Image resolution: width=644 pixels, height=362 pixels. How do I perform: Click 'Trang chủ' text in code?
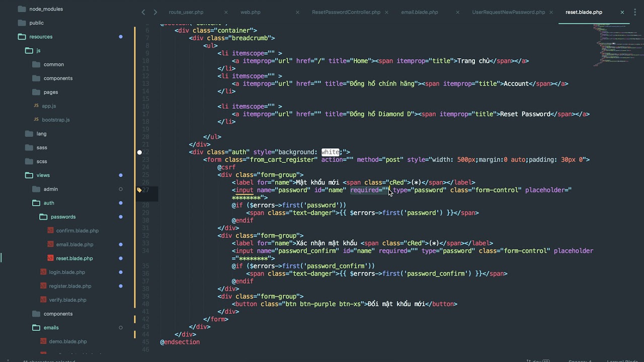(x=473, y=61)
